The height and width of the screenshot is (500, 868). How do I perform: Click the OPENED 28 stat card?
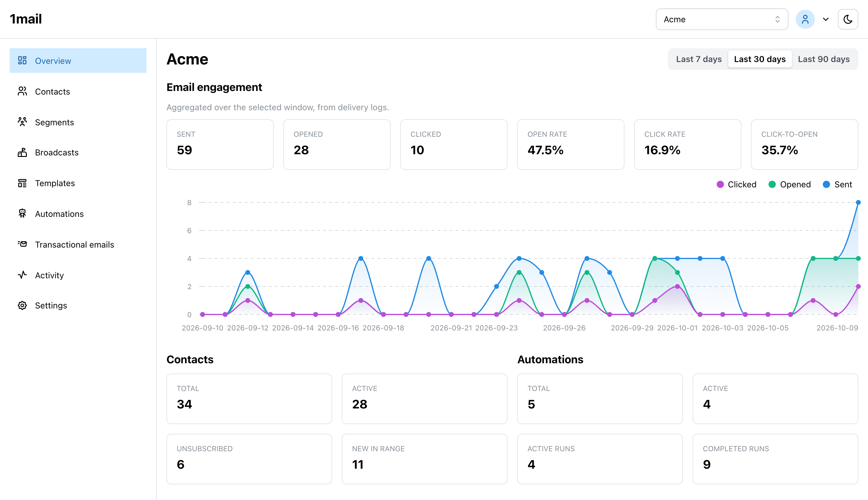pos(337,145)
